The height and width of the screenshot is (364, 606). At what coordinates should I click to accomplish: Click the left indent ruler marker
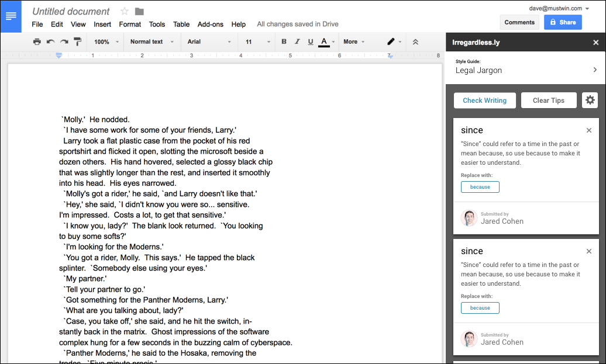pyautogui.click(x=58, y=56)
